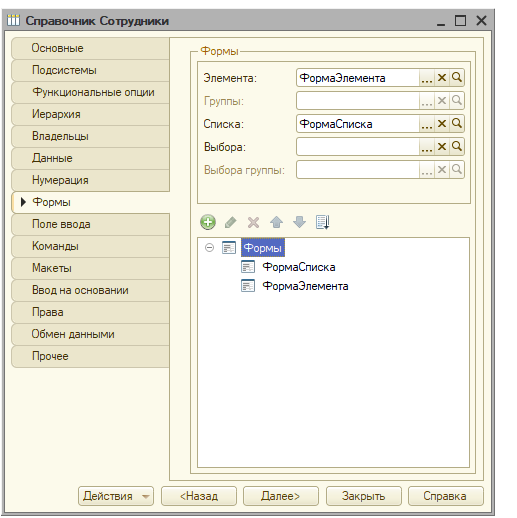Click the Move up arrow icon
The width and height of the screenshot is (517, 518).
(x=276, y=222)
